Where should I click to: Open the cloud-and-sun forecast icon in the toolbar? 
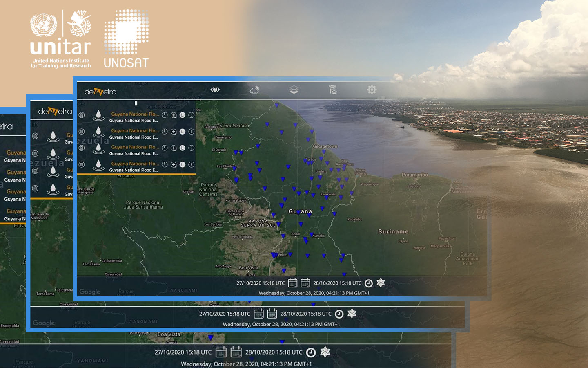254,90
